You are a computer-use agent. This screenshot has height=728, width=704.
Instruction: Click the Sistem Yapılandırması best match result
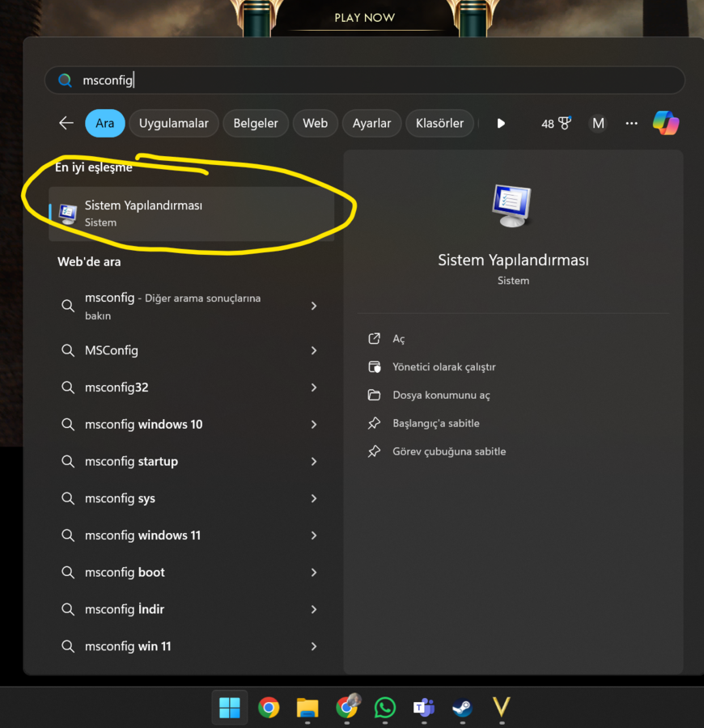point(191,214)
